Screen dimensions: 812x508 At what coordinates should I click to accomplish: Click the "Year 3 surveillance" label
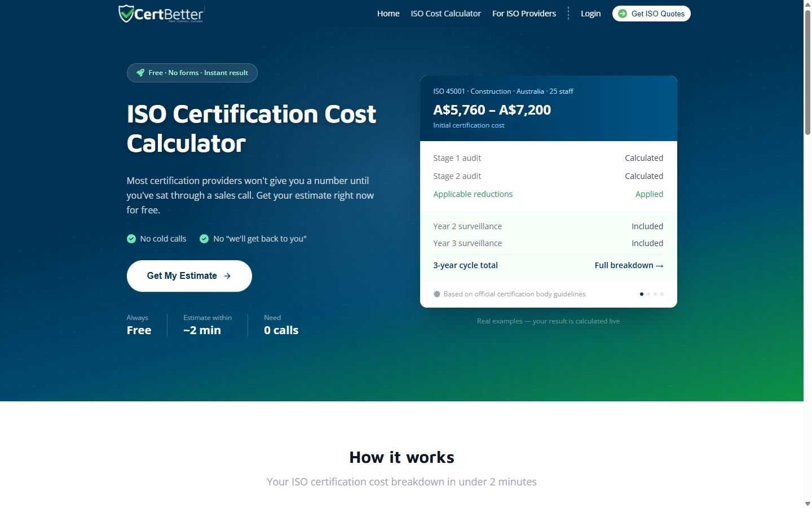click(467, 243)
